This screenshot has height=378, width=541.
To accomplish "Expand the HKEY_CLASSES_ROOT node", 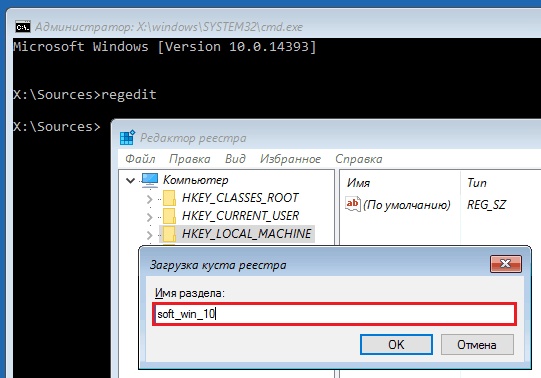I will [x=149, y=199].
